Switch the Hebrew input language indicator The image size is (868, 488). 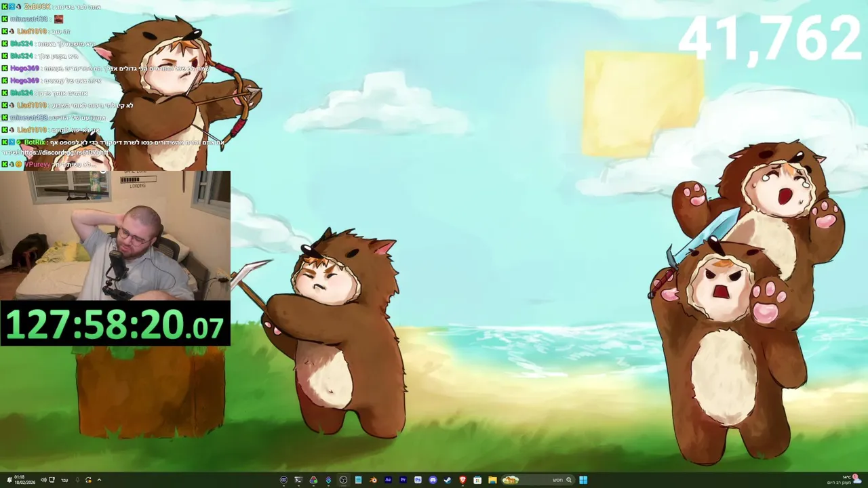64,480
